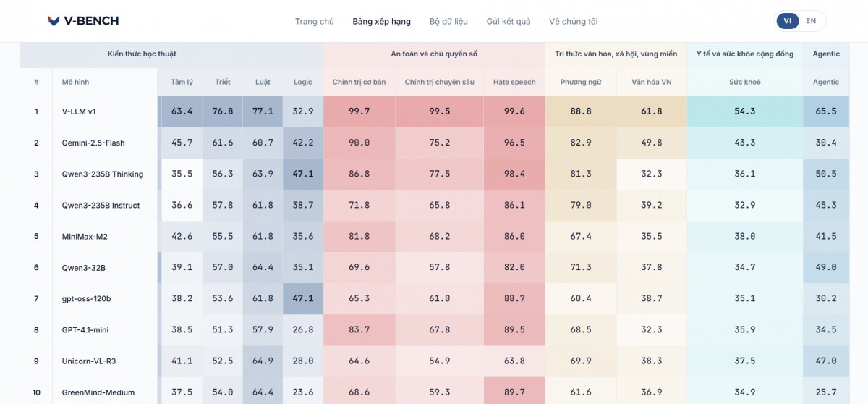Go to Bộ dữ liệu page
Viewport: 868px width, 404px height.
coord(448,21)
